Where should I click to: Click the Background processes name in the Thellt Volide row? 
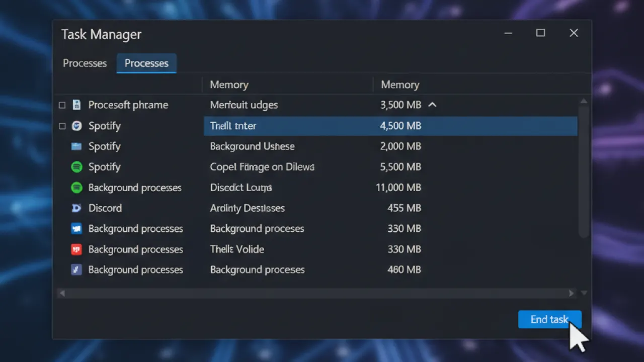136,249
